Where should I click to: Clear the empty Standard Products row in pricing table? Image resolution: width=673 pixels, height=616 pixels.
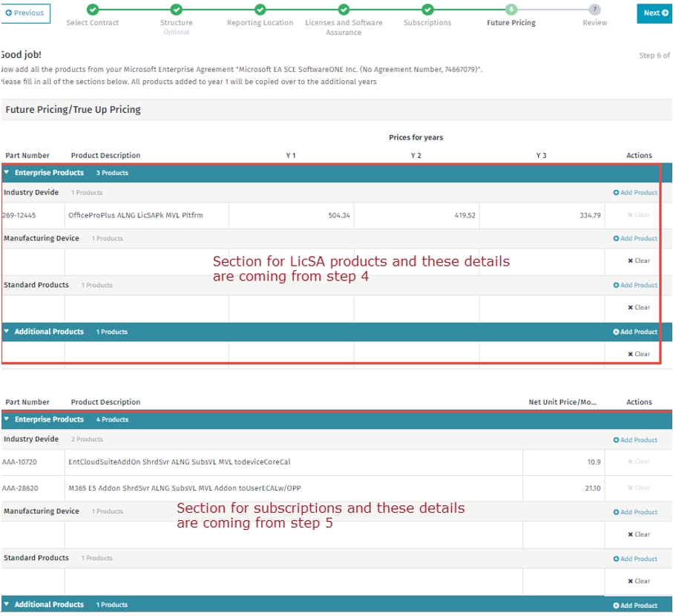coord(639,307)
